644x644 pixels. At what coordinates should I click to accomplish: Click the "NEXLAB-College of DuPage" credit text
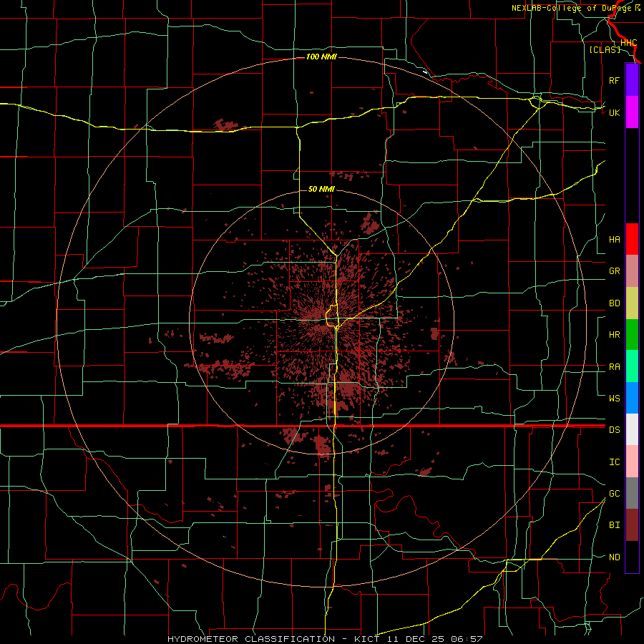click(572, 8)
